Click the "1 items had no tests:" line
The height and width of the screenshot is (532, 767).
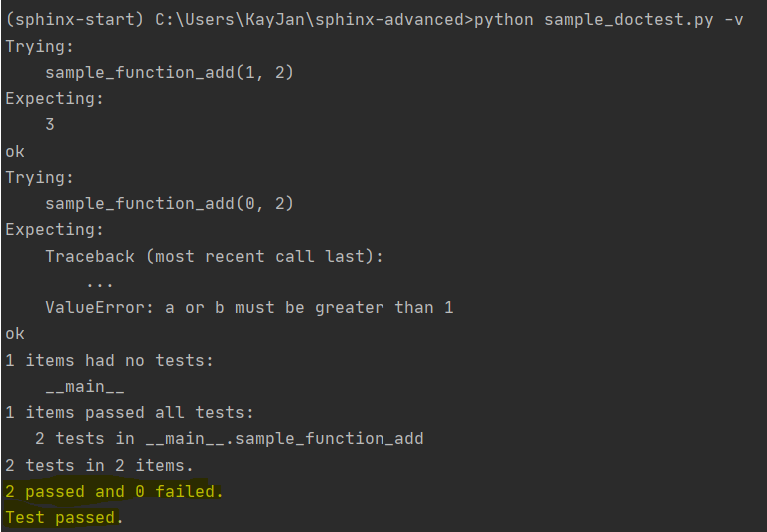point(110,360)
